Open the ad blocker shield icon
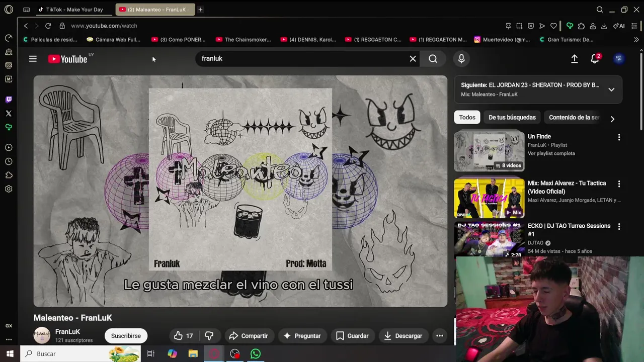 point(531,26)
